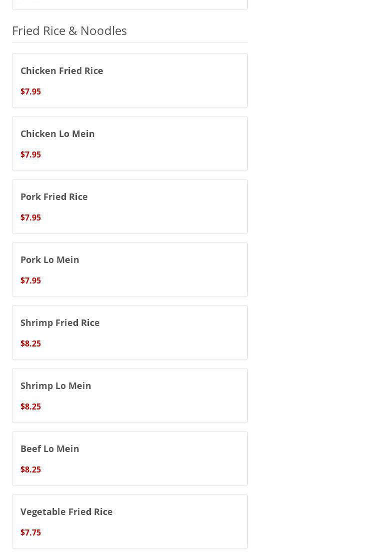Choose the Pork Fried Rice title
This screenshot has height=554, width=392.
(54, 196)
